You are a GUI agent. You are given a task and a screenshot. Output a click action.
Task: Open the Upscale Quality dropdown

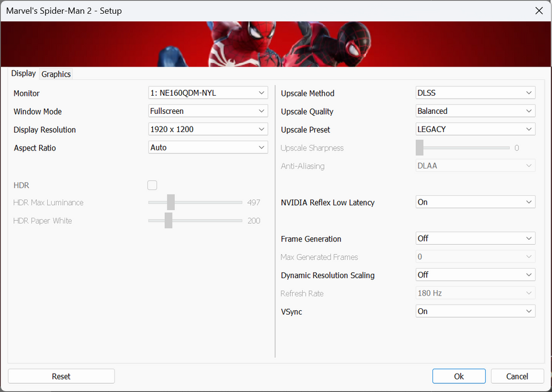tap(475, 111)
